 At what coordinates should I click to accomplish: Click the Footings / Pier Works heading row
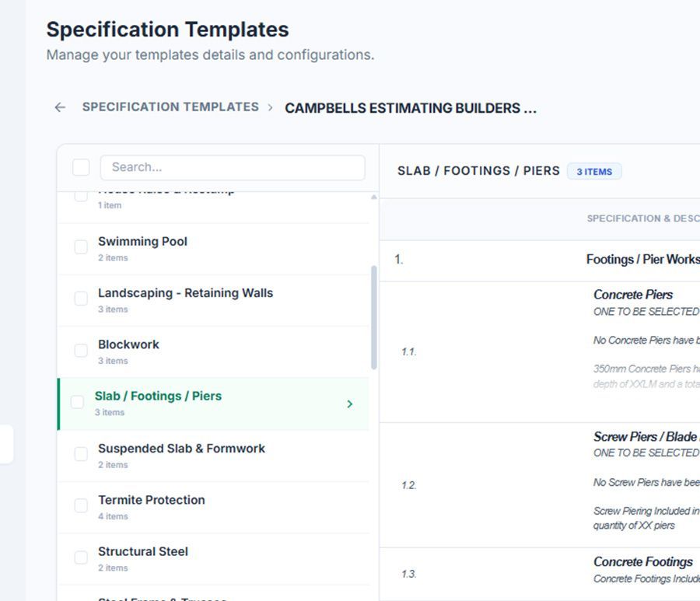[x=540, y=260]
